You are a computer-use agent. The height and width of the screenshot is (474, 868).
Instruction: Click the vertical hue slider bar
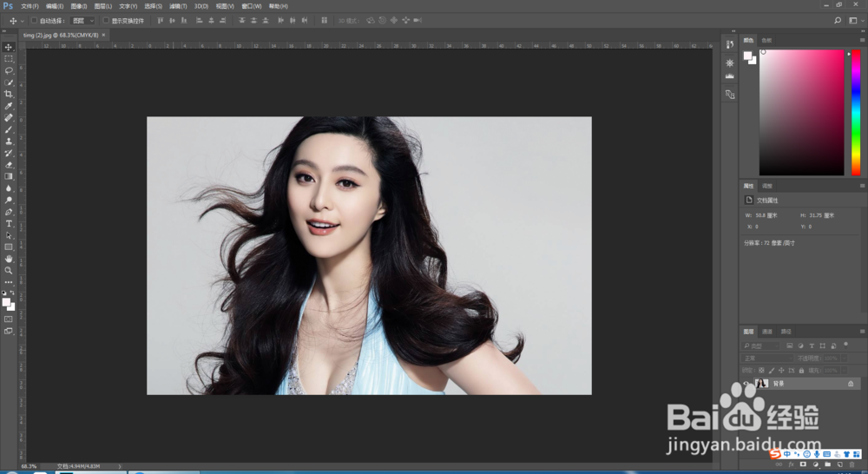click(855, 112)
